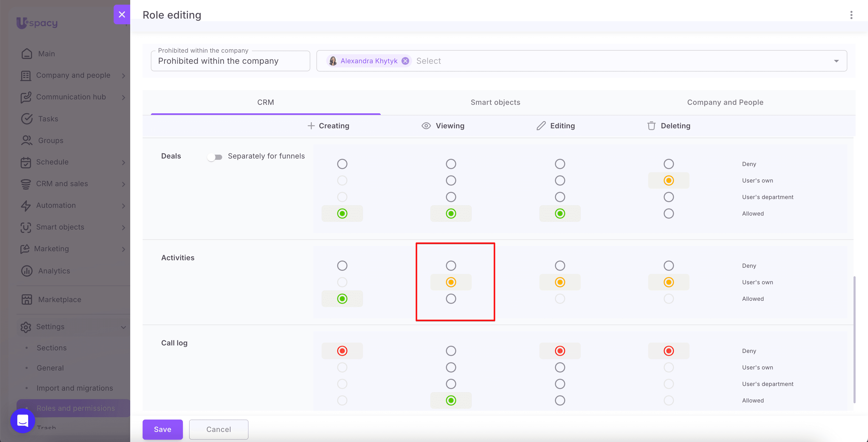Remove Alexandra Khytyk from the role
This screenshot has width=868, height=442.
click(x=405, y=61)
